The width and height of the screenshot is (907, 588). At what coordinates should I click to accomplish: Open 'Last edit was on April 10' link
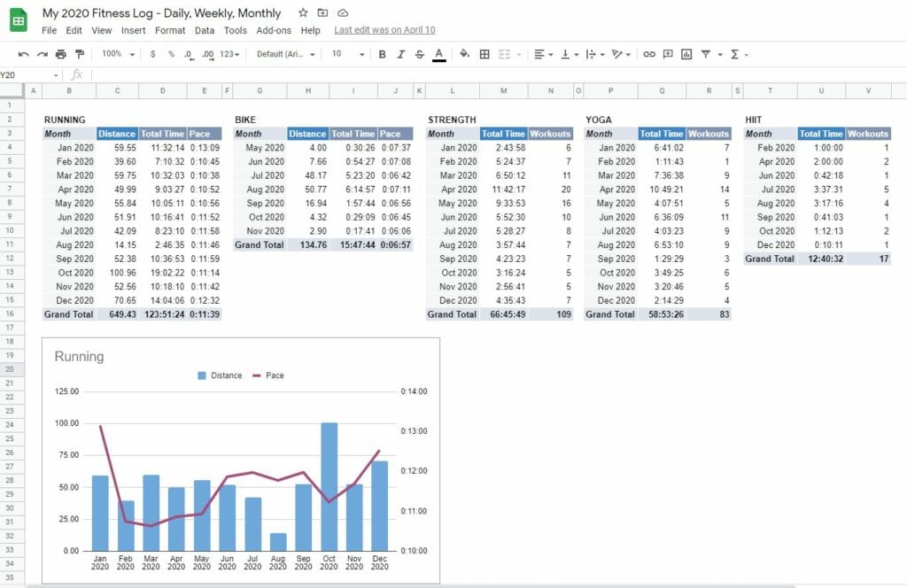click(384, 30)
